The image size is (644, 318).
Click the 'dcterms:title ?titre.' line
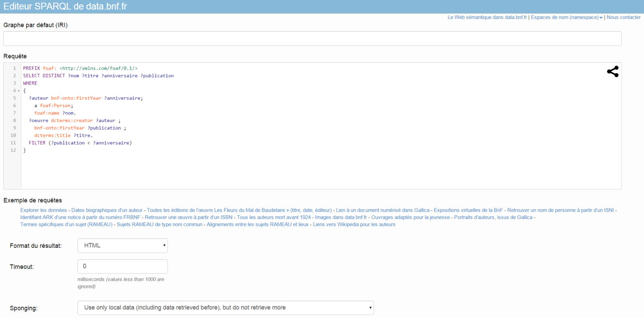63,135
